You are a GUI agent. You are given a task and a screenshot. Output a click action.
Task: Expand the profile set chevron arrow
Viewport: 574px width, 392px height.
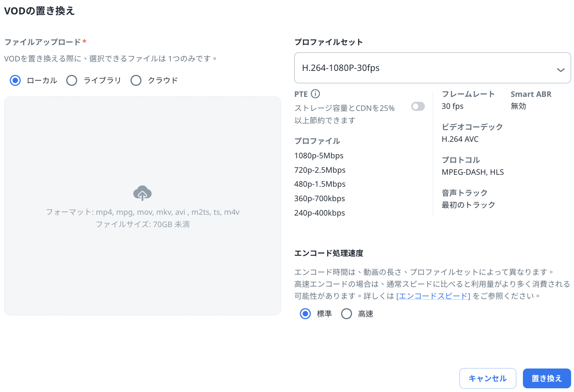coord(560,70)
